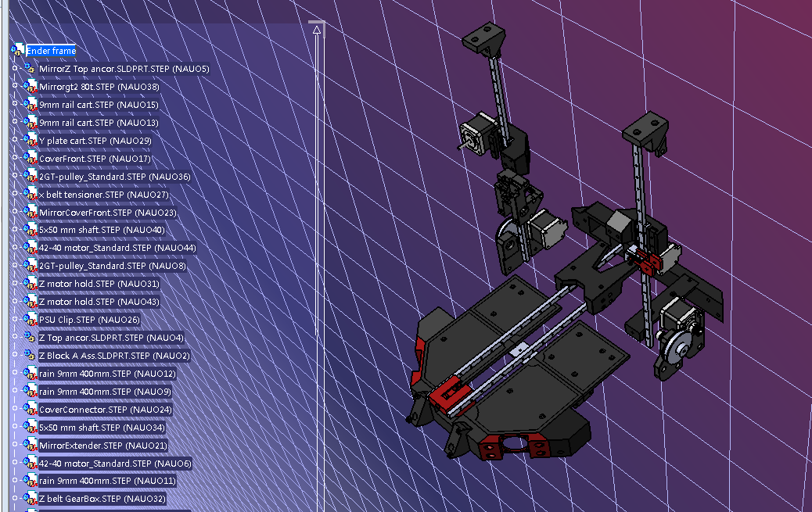Click the icon beside PSU Clip.STEP (NAUO26)

(30, 320)
